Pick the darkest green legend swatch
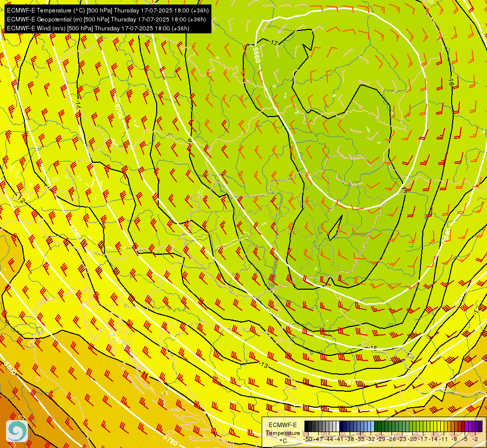Screen dimensions: 487x448 (x=376, y=426)
